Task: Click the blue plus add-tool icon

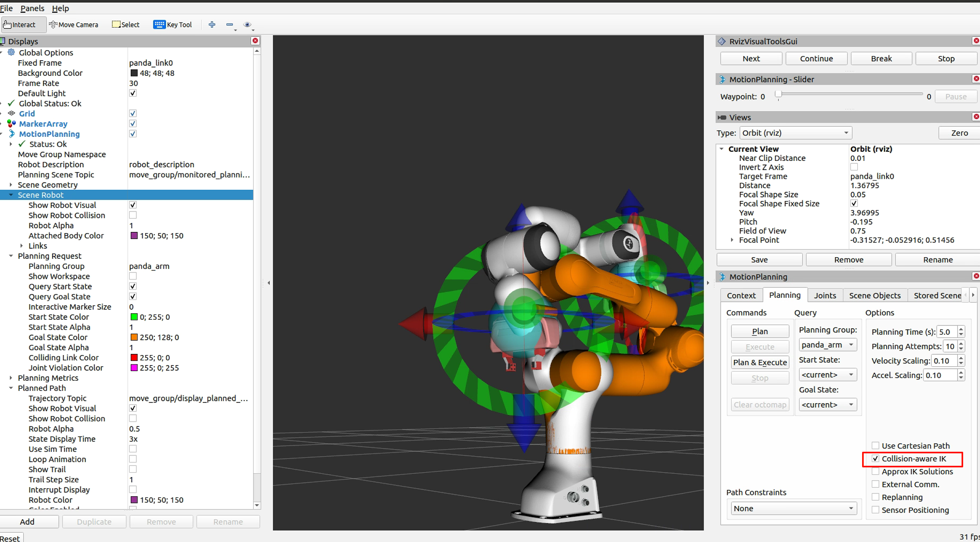Action: coord(212,24)
